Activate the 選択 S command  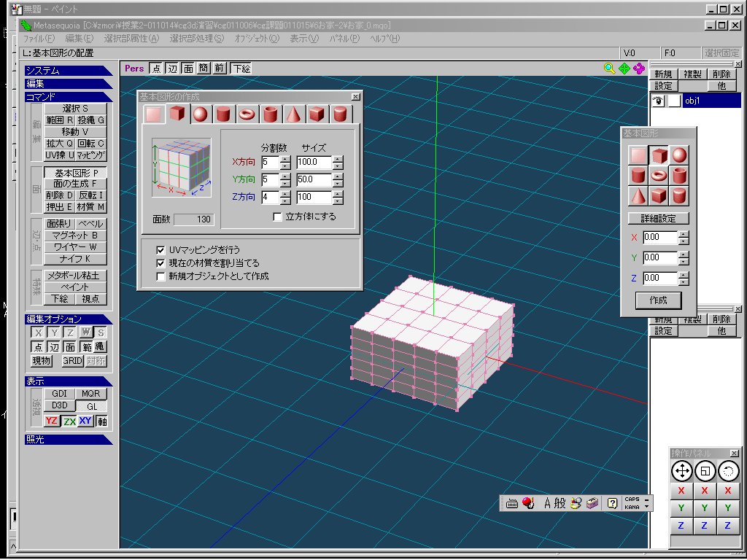click(x=75, y=109)
